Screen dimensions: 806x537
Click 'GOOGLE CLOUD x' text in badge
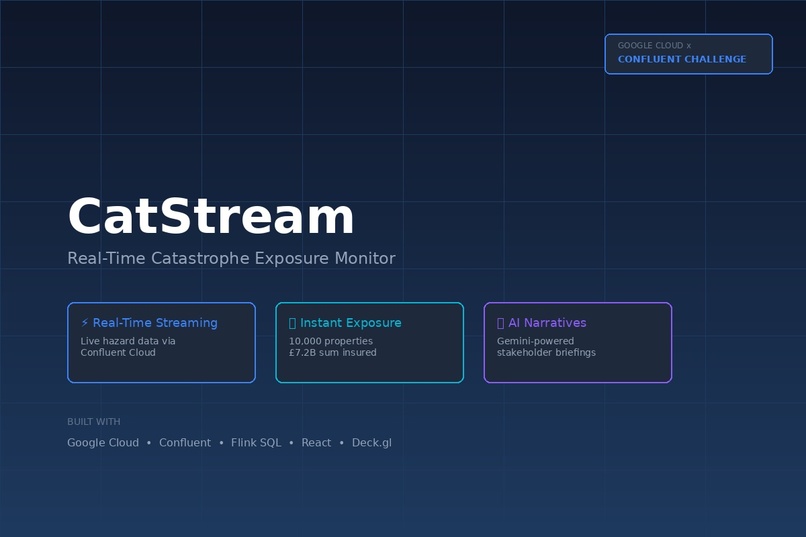(654, 45)
